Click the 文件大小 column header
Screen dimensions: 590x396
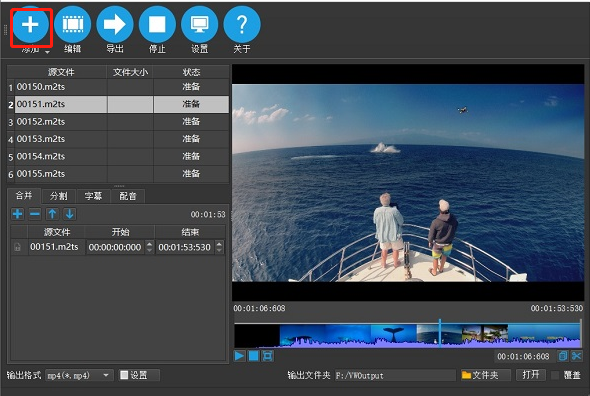(130, 72)
